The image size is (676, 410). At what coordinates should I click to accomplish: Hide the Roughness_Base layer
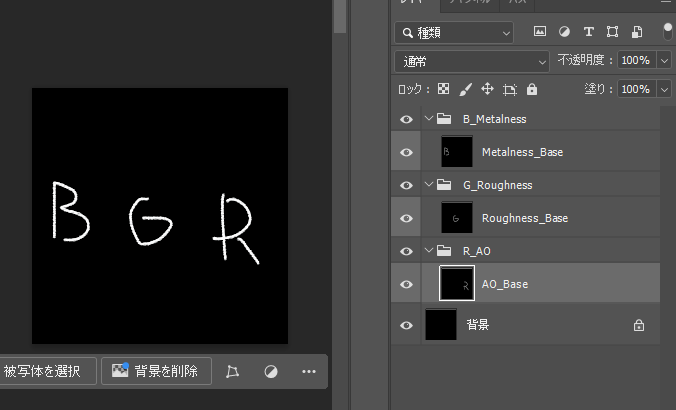tap(406, 218)
